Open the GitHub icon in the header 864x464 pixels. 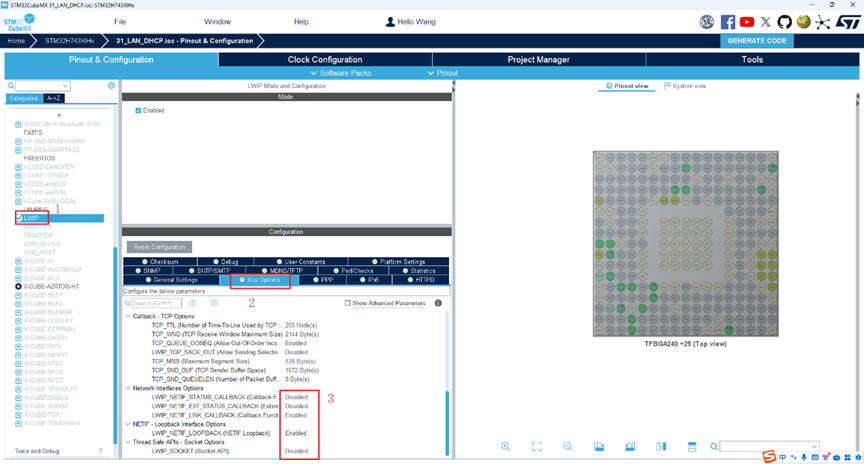pyautogui.click(x=785, y=22)
